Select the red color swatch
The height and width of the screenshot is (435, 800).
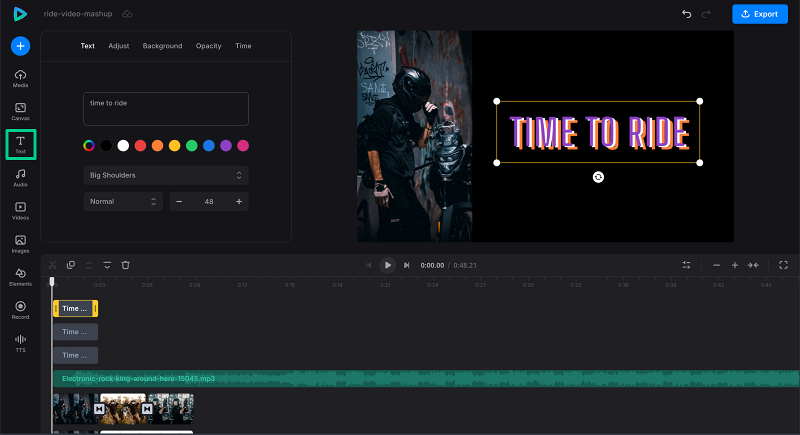click(x=140, y=146)
